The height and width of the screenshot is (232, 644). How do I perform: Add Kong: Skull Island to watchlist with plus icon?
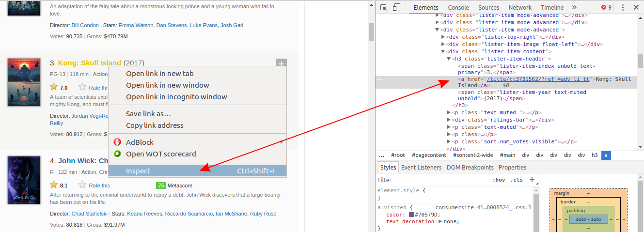click(281, 63)
